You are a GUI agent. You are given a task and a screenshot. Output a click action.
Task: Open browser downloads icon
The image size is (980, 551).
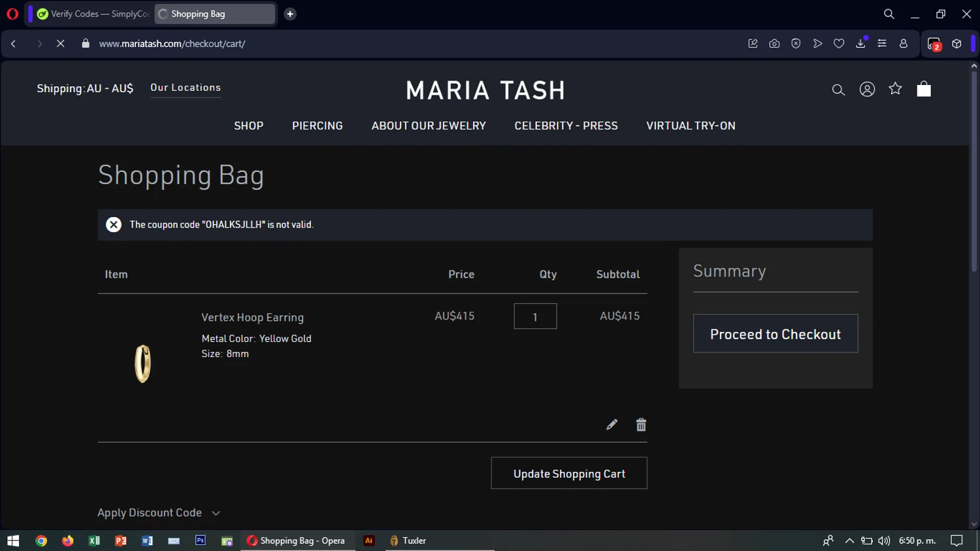click(x=861, y=43)
